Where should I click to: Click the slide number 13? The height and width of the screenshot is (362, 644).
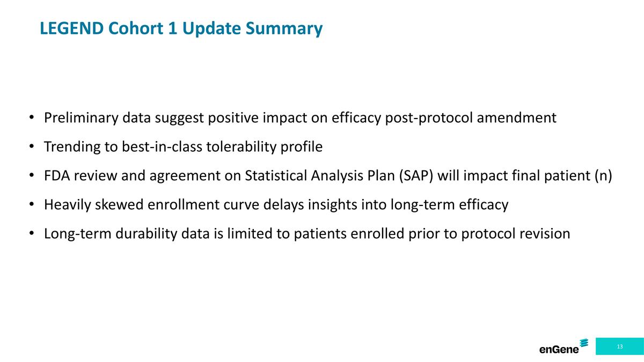click(620, 347)
